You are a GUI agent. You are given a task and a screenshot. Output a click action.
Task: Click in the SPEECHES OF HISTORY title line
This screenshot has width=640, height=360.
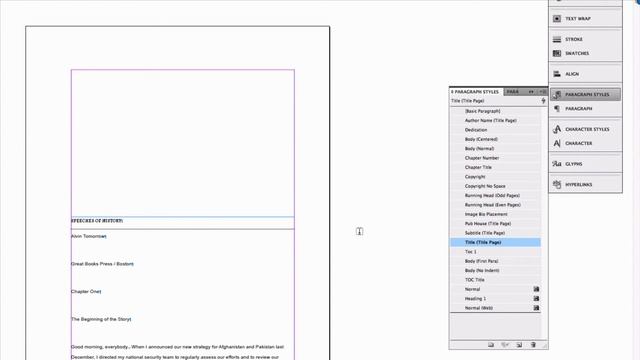click(97, 221)
